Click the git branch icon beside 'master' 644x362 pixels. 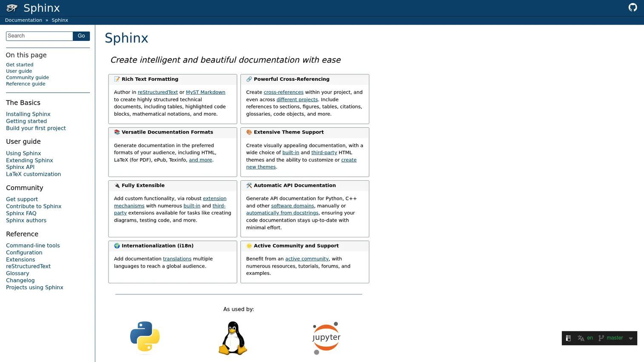pos(601,338)
